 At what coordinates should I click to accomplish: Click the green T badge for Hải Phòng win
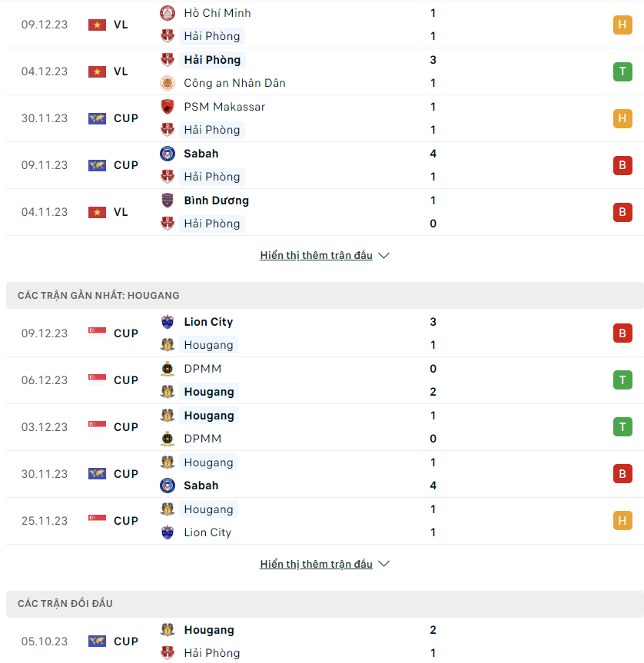(622, 71)
